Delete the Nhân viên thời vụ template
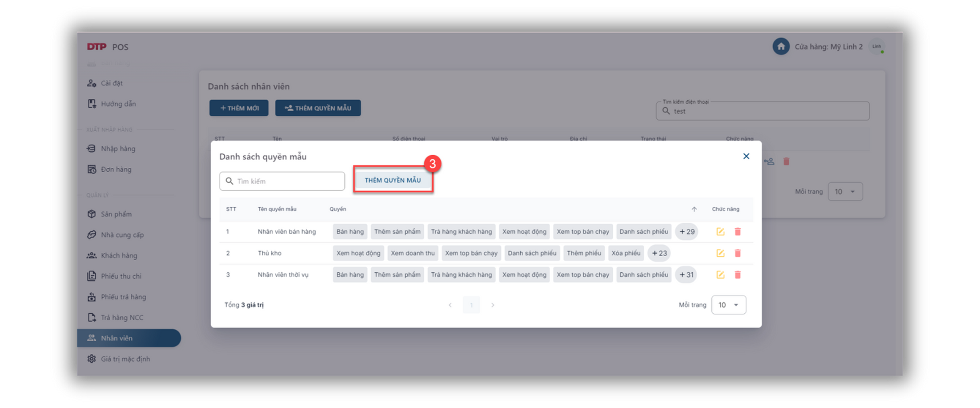 coord(737,275)
